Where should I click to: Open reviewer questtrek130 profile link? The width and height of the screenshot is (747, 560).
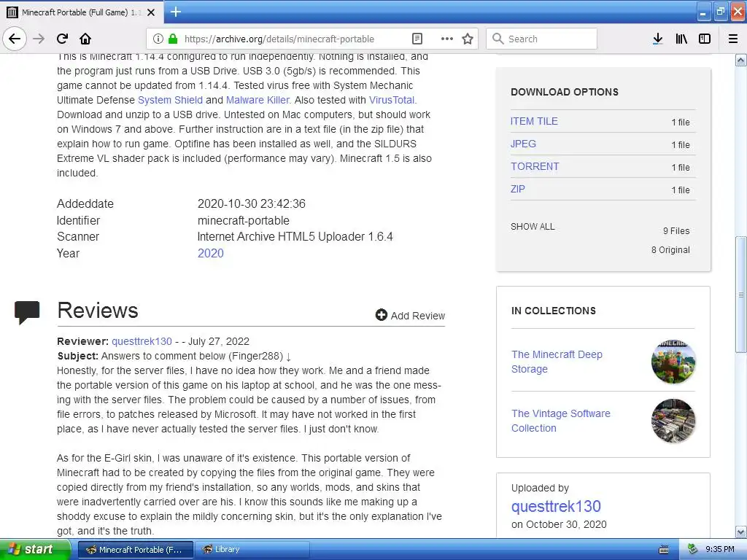pos(142,341)
